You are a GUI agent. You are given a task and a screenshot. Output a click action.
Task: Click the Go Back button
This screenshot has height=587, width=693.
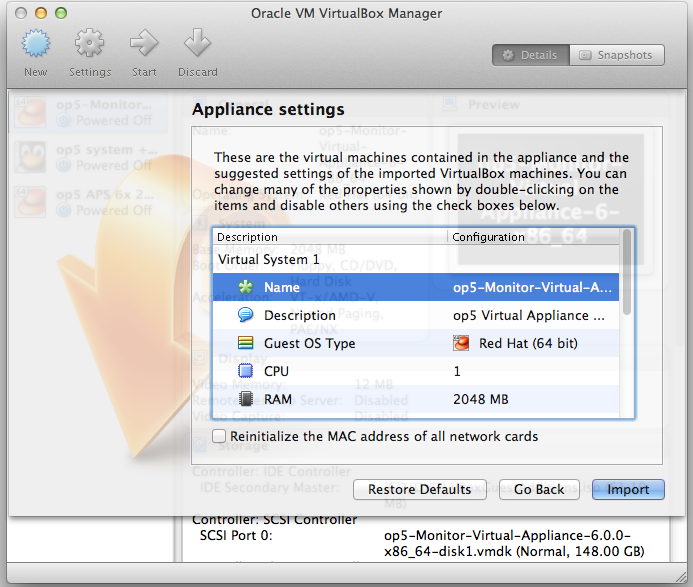coord(539,489)
